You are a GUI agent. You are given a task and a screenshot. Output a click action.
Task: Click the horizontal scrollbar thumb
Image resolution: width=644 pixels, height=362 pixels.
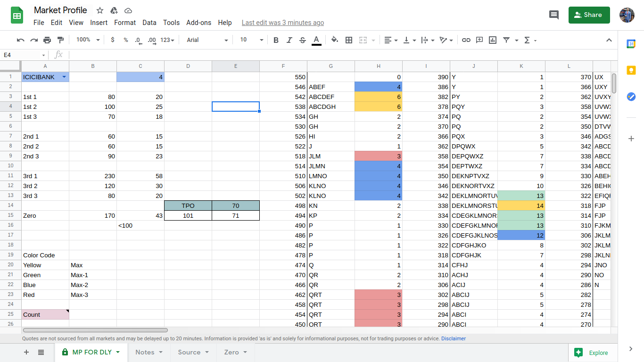tap(95, 330)
